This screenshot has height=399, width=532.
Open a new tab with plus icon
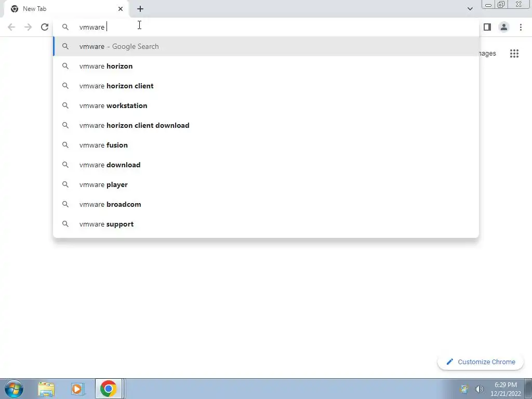pyautogui.click(x=140, y=9)
